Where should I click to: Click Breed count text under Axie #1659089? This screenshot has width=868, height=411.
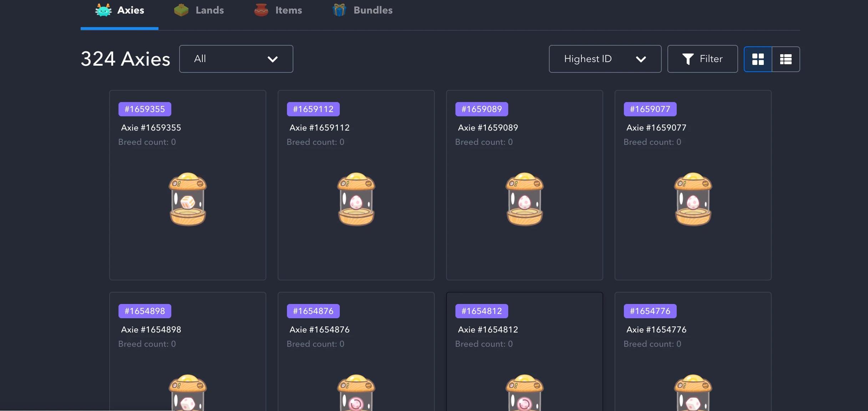tap(484, 142)
